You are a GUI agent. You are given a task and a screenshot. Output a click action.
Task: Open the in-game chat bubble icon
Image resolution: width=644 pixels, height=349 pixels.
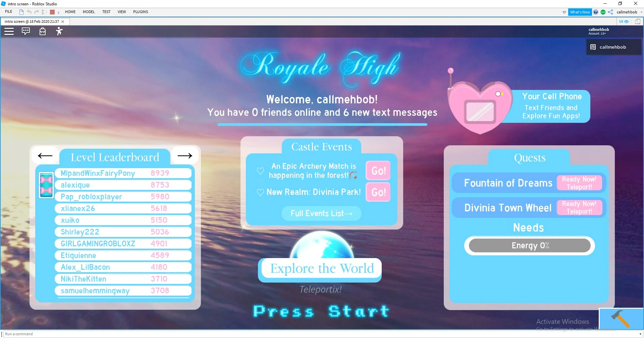pos(26,31)
